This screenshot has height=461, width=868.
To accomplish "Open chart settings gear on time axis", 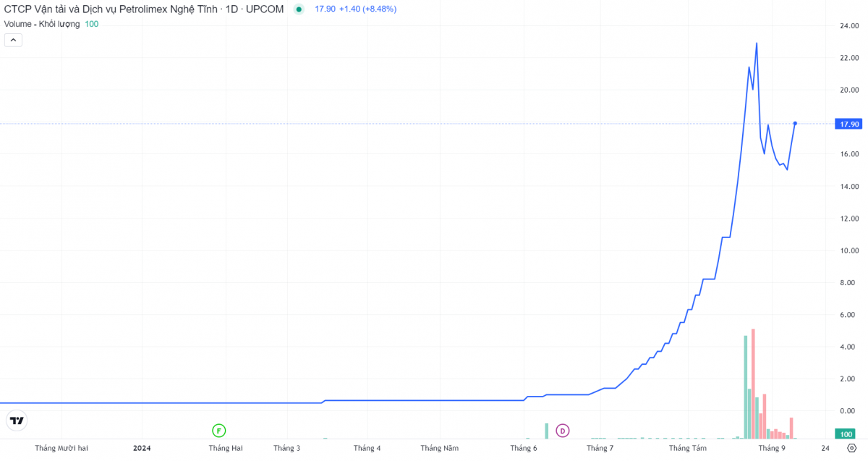I will point(851,448).
